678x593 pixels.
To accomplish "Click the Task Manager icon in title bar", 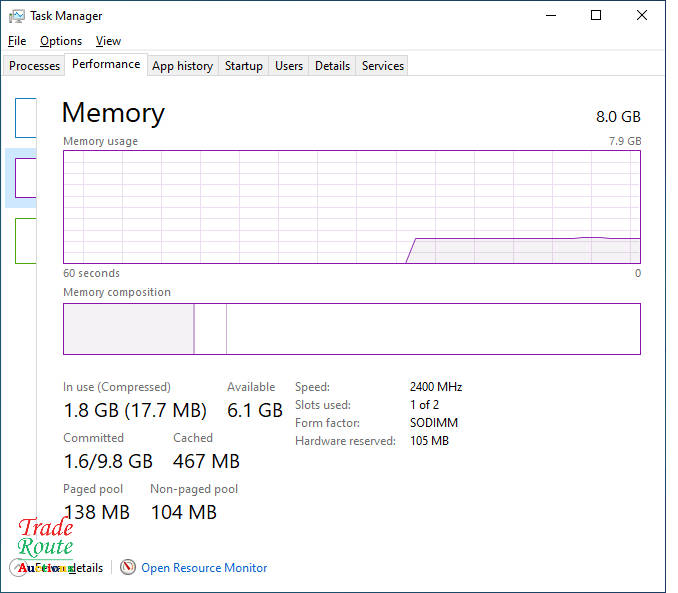I will click(17, 16).
